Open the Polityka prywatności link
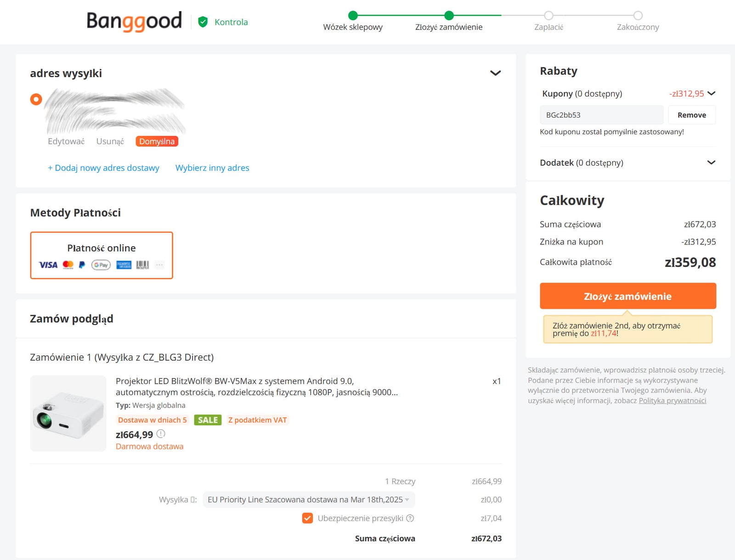Image resolution: width=735 pixels, height=560 pixels. tap(673, 401)
